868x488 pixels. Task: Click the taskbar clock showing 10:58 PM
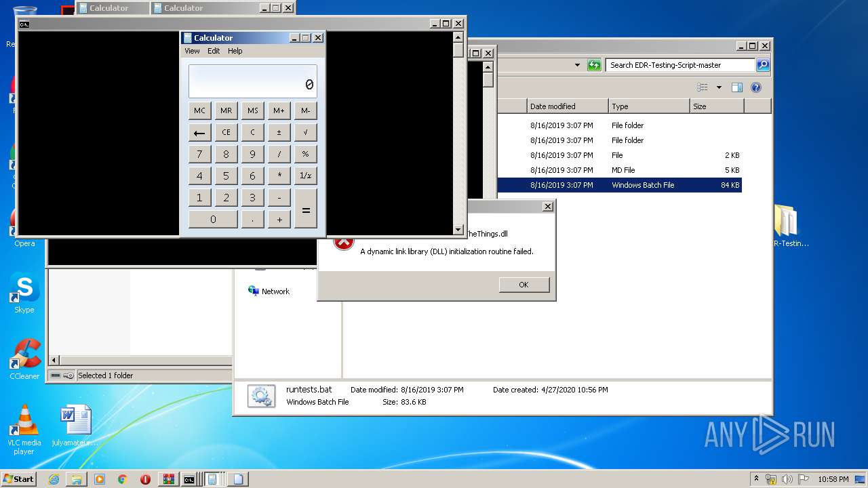point(833,479)
